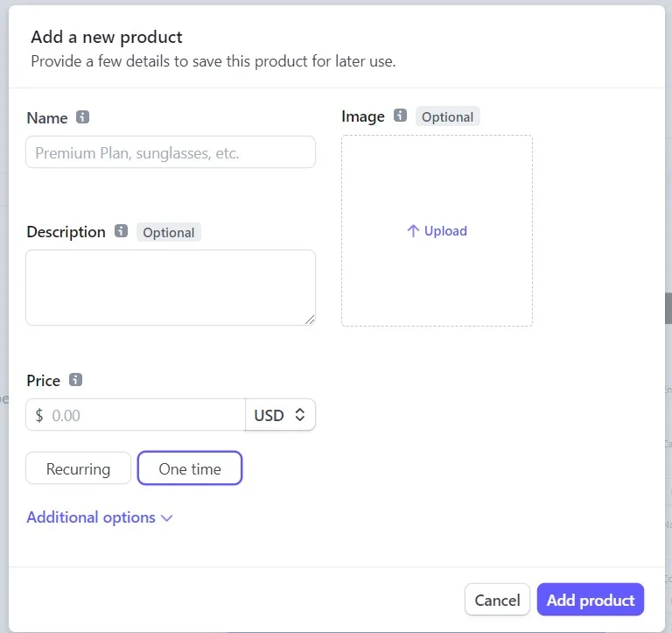Cancel adding the new product
672x633 pixels.
pos(497,600)
